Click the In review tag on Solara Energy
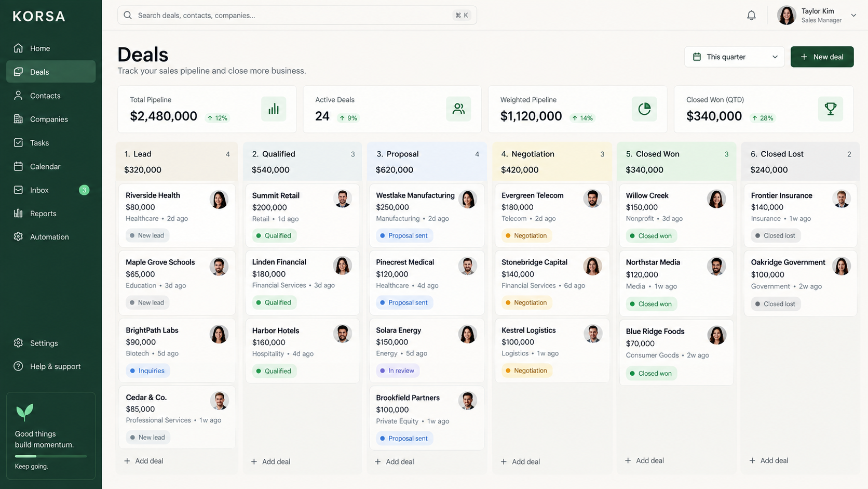Screen dimensions: 868x489 click(x=398, y=371)
